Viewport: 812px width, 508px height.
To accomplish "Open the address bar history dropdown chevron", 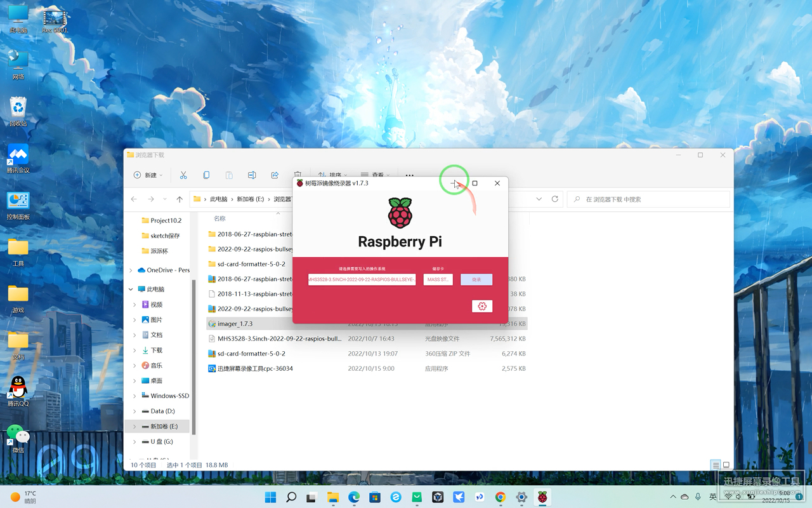I will 539,199.
